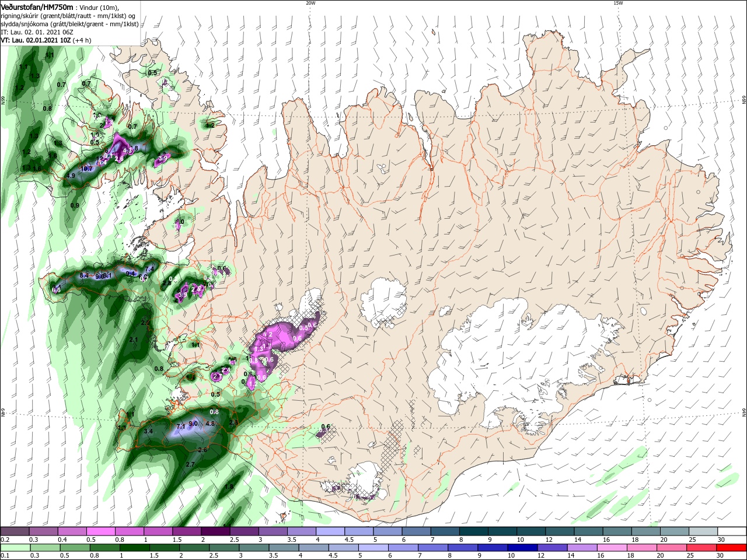Click the palest green rain swatch between 0.1 and 0.3
The width and height of the screenshot is (747, 560).
(15, 548)
